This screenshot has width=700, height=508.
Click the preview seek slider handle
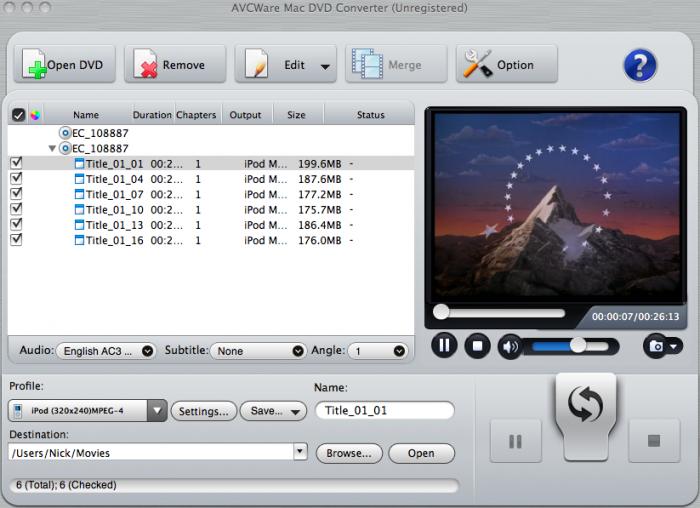[441, 312]
